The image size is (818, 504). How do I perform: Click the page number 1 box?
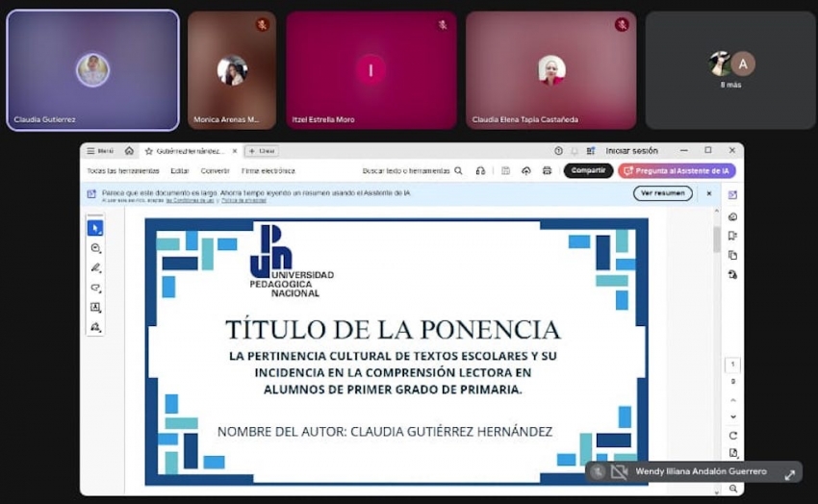[x=732, y=365]
